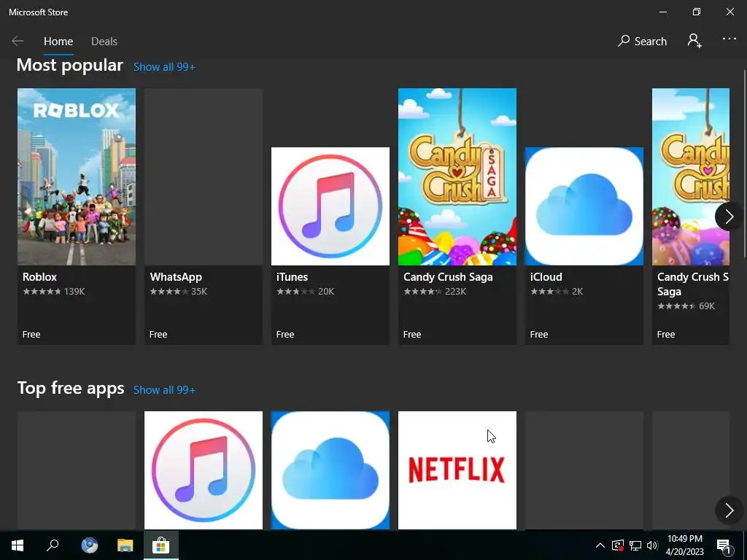This screenshot has height=560, width=747.
Task: Click the WhatsApp app title
Action: [176, 277]
